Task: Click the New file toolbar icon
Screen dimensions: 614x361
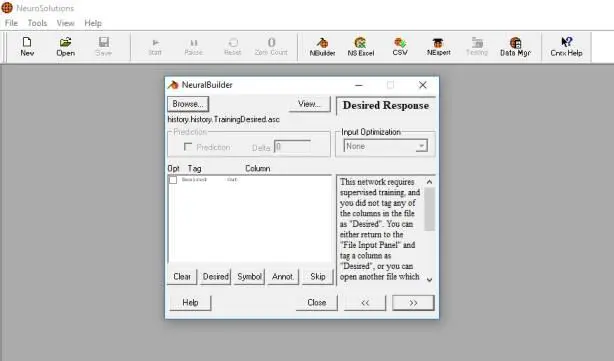Action: (27, 47)
